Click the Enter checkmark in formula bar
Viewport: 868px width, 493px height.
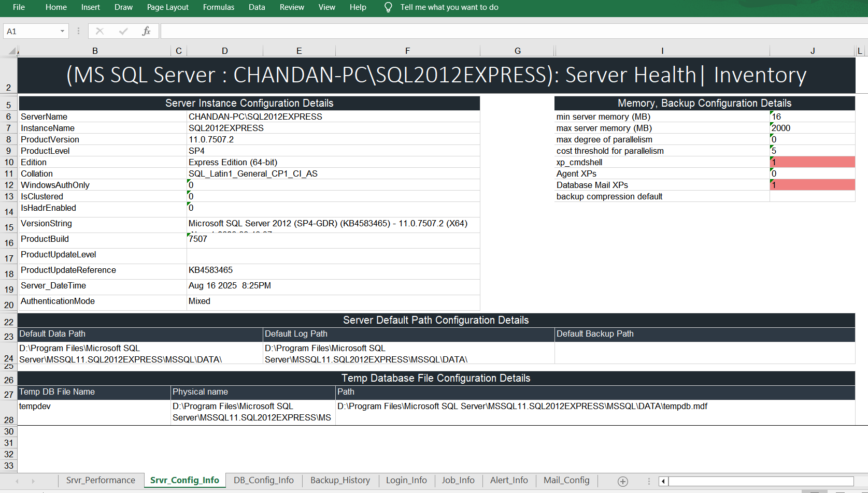(123, 31)
